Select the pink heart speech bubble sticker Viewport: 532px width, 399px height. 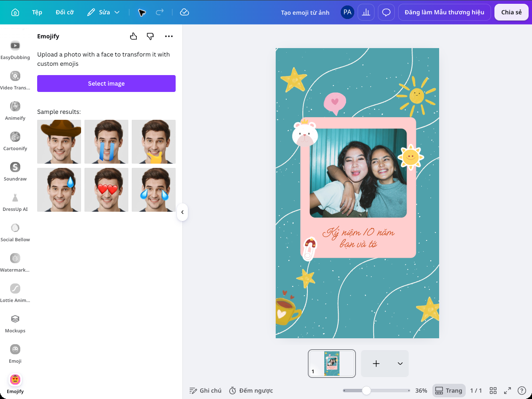[x=335, y=104]
